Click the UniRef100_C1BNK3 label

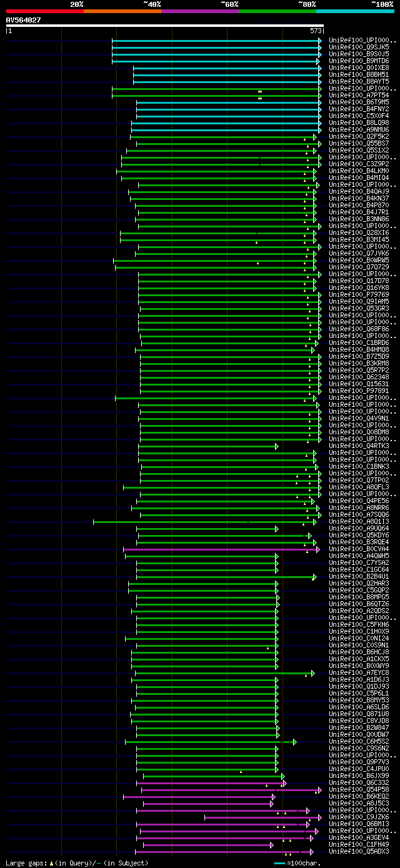coord(359,466)
